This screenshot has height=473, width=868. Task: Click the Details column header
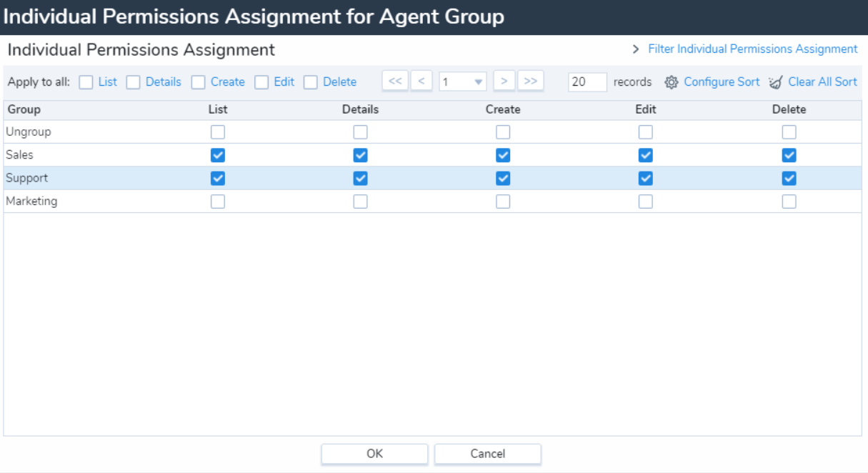pyautogui.click(x=361, y=109)
